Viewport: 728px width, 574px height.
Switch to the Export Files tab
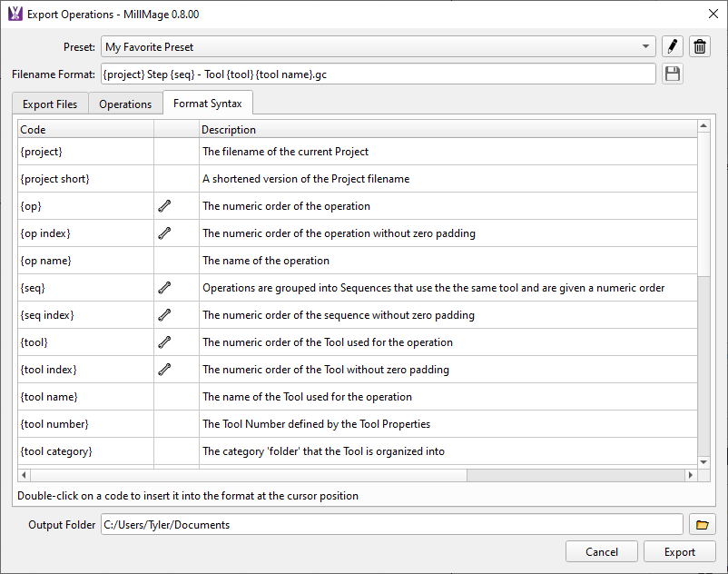tap(50, 104)
